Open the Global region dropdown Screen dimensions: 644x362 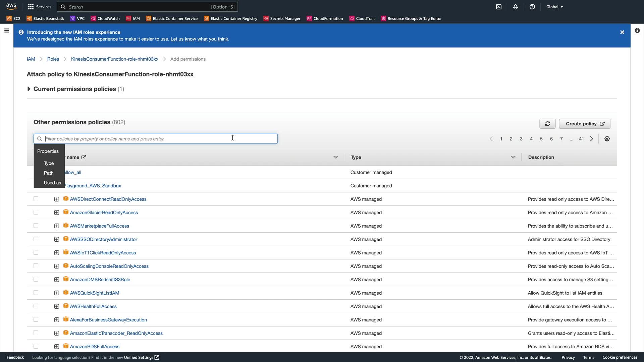coord(555,7)
